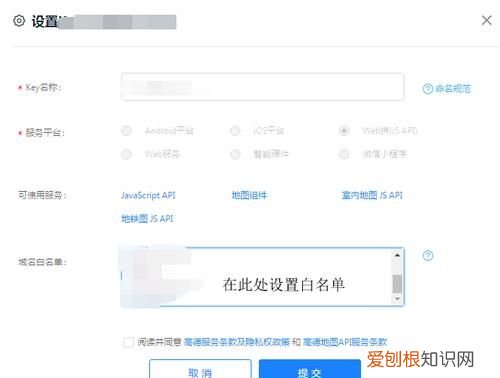Open the 室内地图 JS API link

tap(372, 195)
